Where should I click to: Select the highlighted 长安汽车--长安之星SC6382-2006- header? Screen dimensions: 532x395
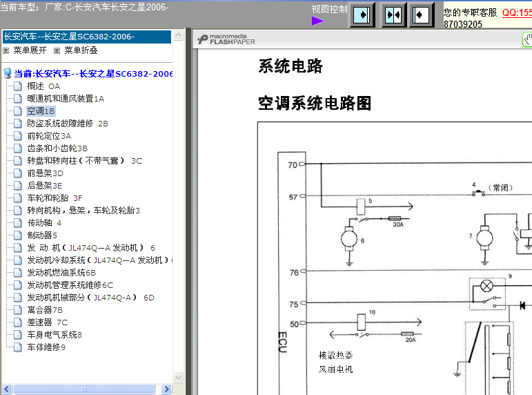pyautogui.click(x=87, y=37)
